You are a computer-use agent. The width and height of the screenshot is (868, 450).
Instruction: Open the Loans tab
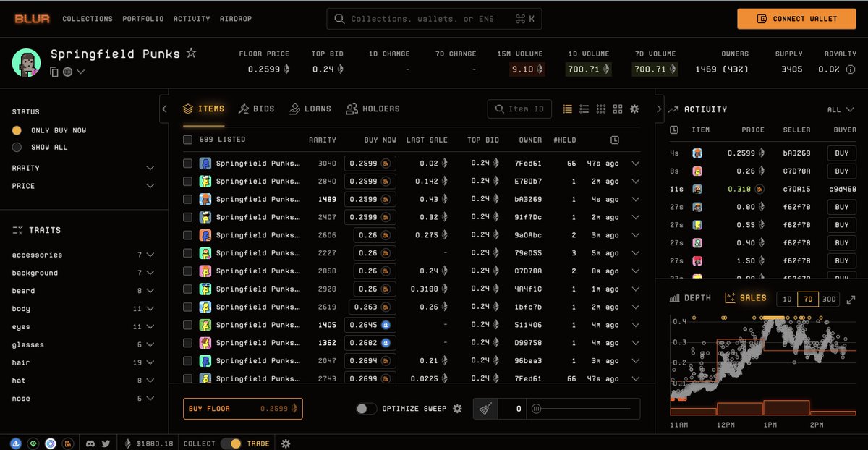pos(310,109)
